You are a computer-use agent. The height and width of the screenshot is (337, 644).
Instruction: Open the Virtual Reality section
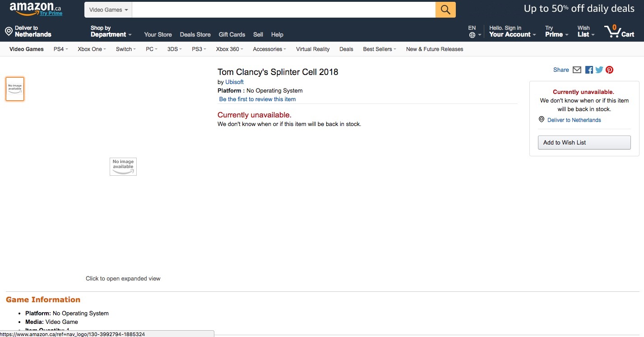(313, 49)
